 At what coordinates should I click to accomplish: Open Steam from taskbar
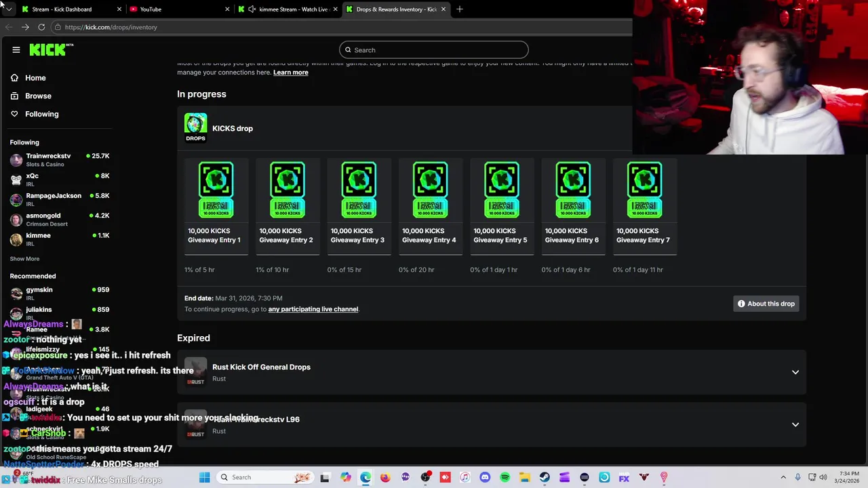point(545,477)
